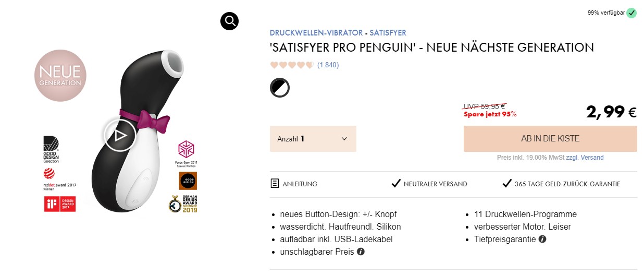The width and height of the screenshot is (644, 275).
Task: Click the green availability checkmark icon
Action: tap(631, 13)
